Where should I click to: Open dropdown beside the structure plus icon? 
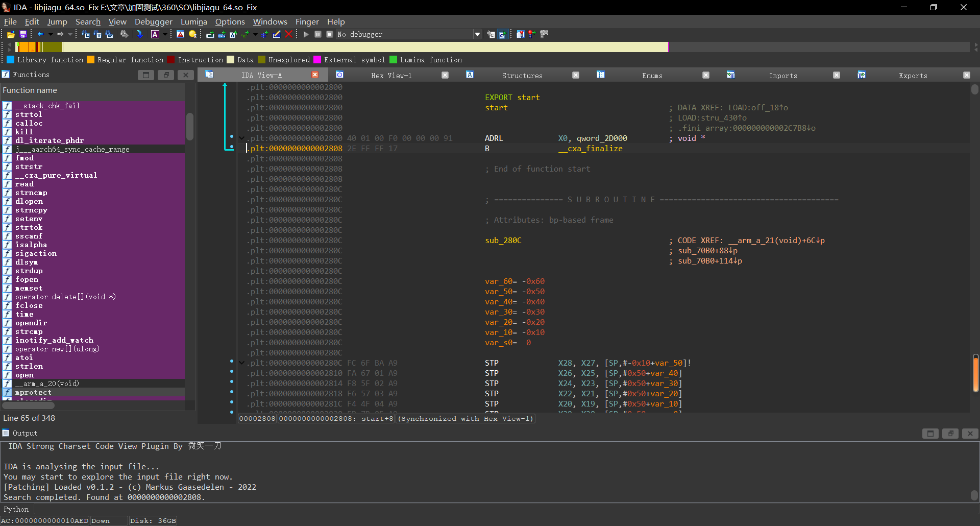tap(255, 34)
